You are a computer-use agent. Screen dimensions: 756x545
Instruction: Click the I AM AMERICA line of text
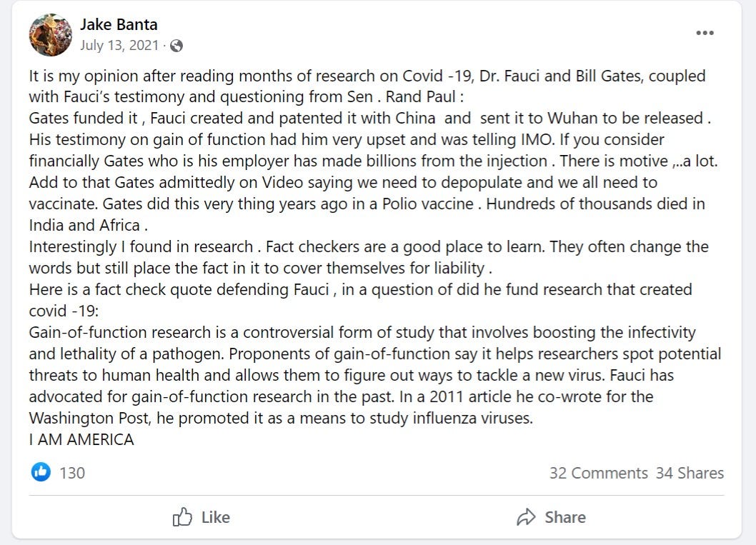[x=81, y=439]
